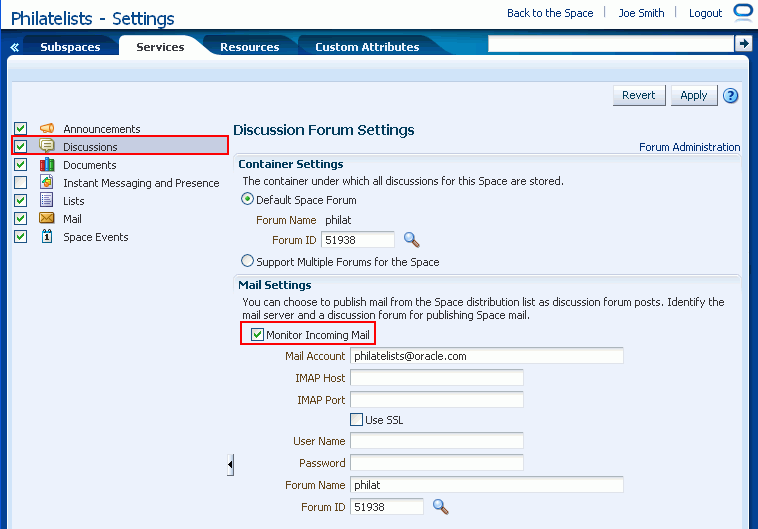Click the Mail Settings Forum Name field

[486, 485]
